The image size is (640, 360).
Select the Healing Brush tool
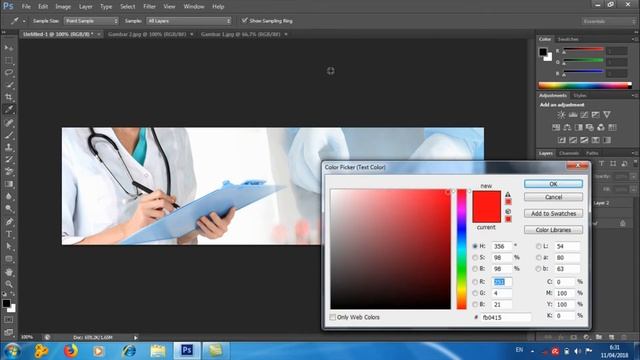9,122
